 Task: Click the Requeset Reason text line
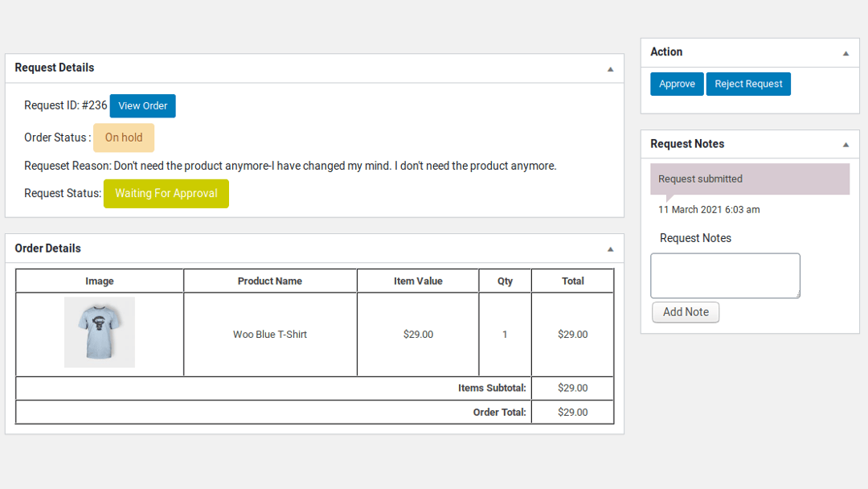click(290, 166)
